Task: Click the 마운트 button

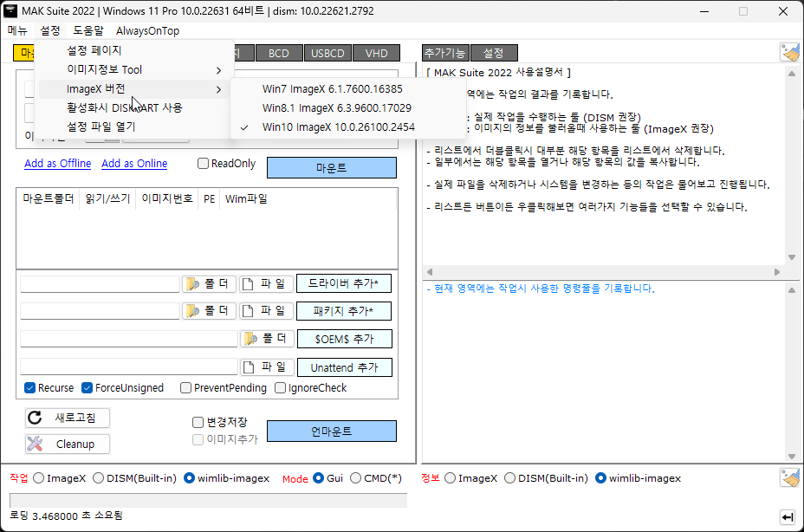Action: coord(332,168)
